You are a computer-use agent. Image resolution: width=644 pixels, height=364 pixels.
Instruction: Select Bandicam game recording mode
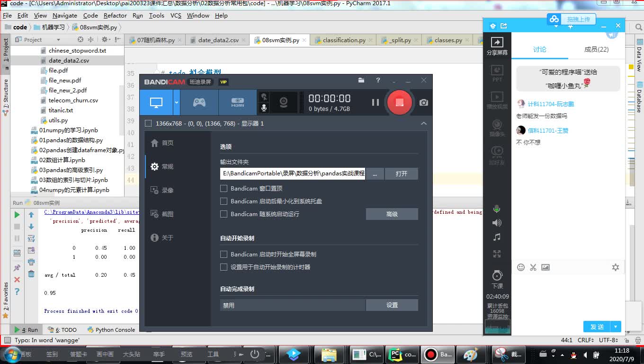click(199, 102)
